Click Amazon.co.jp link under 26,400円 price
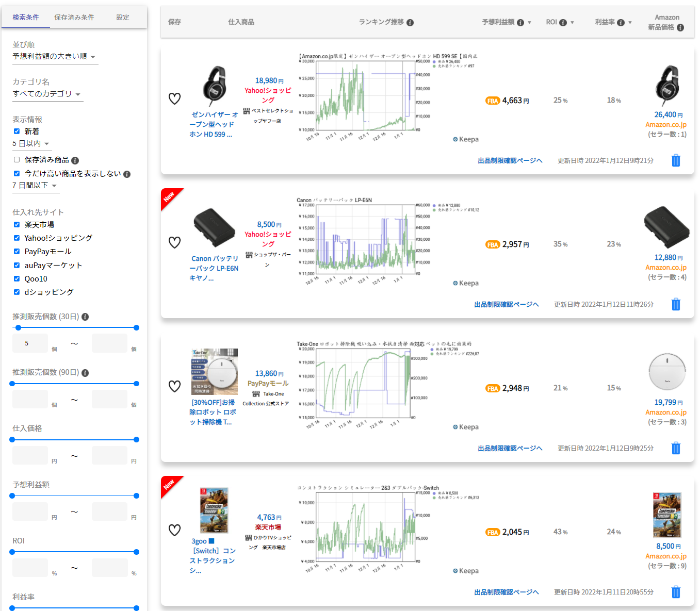The image size is (700, 611). click(665, 125)
